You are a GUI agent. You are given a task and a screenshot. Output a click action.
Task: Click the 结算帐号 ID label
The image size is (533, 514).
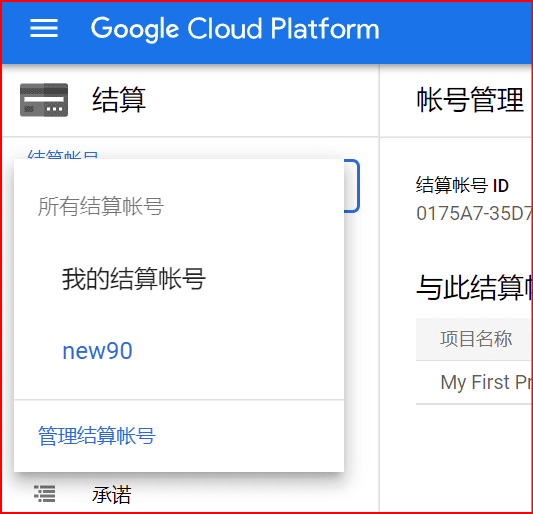(462, 186)
